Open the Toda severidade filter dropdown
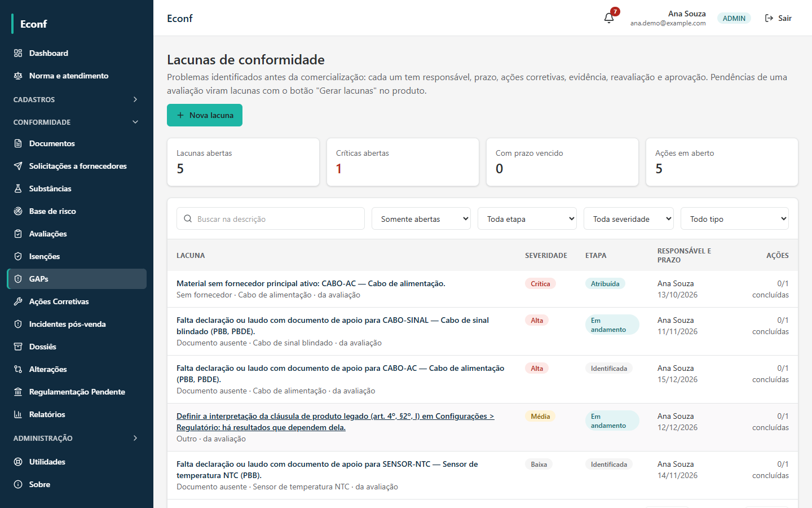This screenshot has width=812, height=508. coord(629,218)
